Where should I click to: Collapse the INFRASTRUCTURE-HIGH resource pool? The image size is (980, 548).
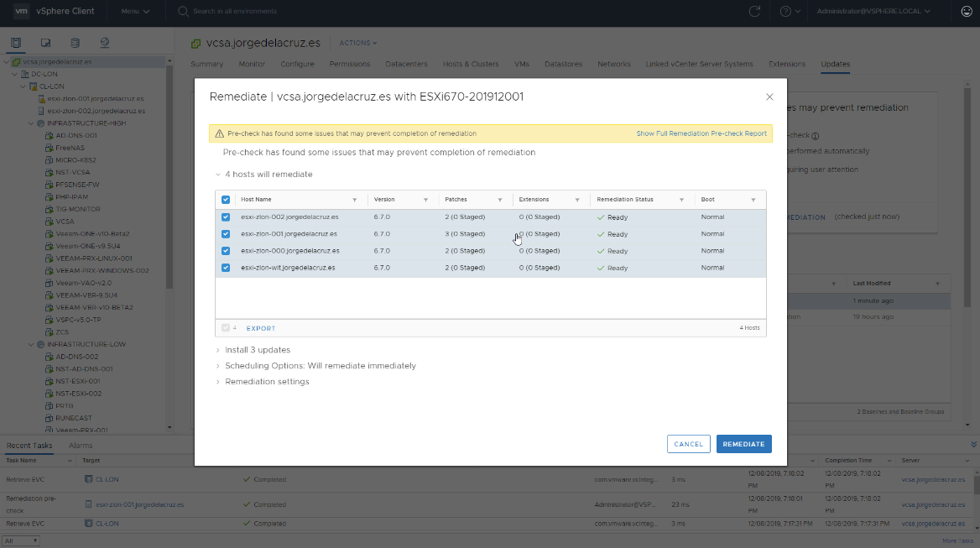point(31,123)
